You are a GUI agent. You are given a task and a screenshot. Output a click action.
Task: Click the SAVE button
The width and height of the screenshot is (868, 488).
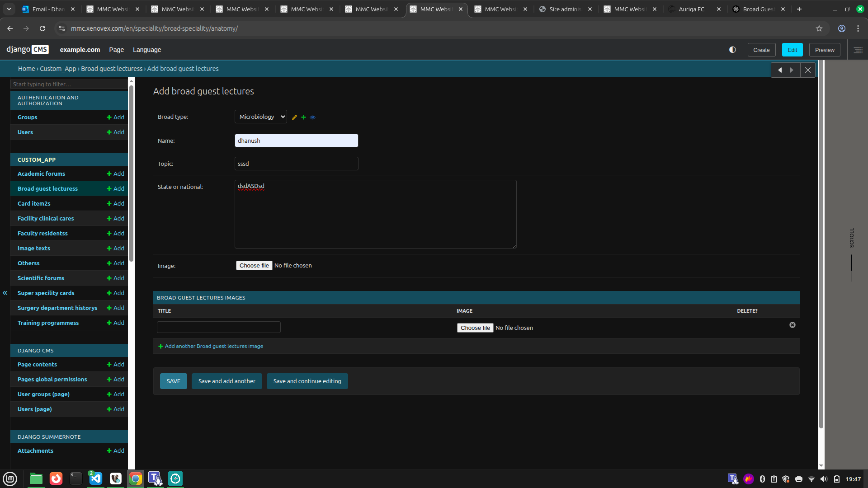tap(174, 381)
